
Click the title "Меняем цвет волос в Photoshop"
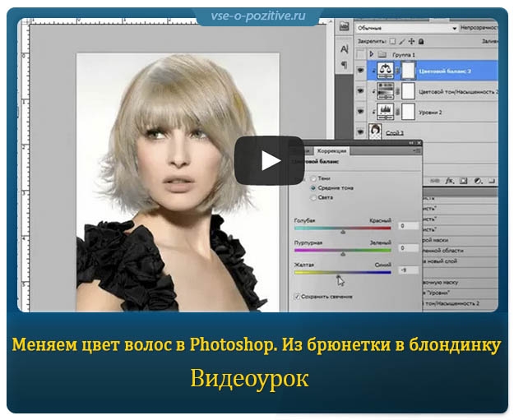pyautogui.click(x=142, y=344)
